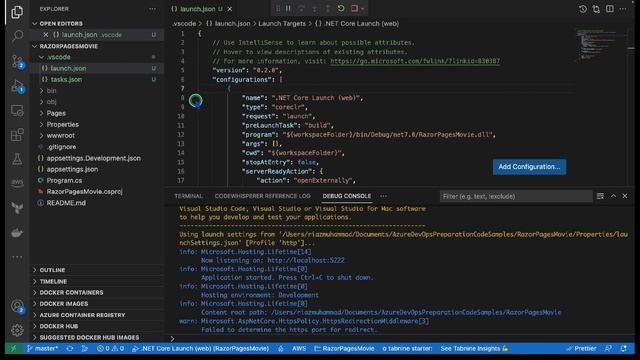Pause the debugging session
Viewport: 640px width, 360px height.
[x=288, y=9]
